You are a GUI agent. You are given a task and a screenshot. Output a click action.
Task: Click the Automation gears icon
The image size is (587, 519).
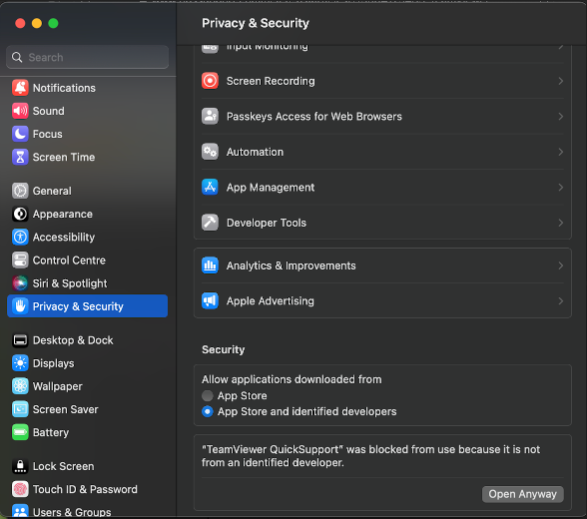[x=210, y=152]
